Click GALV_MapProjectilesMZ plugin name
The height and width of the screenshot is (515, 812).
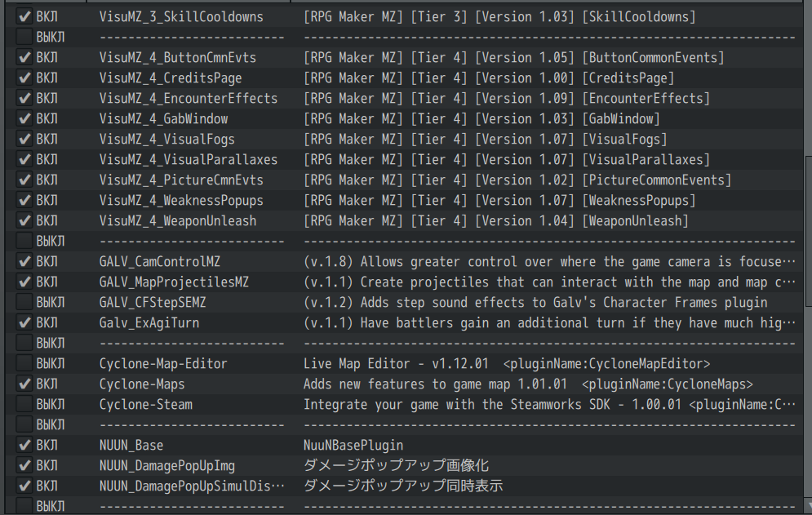click(x=174, y=282)
